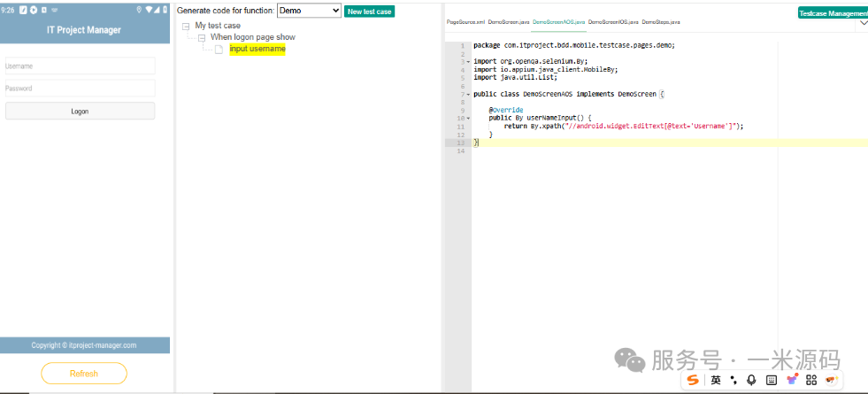
Task: Open the Sogou skin shirt icon
Action: [792, 380]
